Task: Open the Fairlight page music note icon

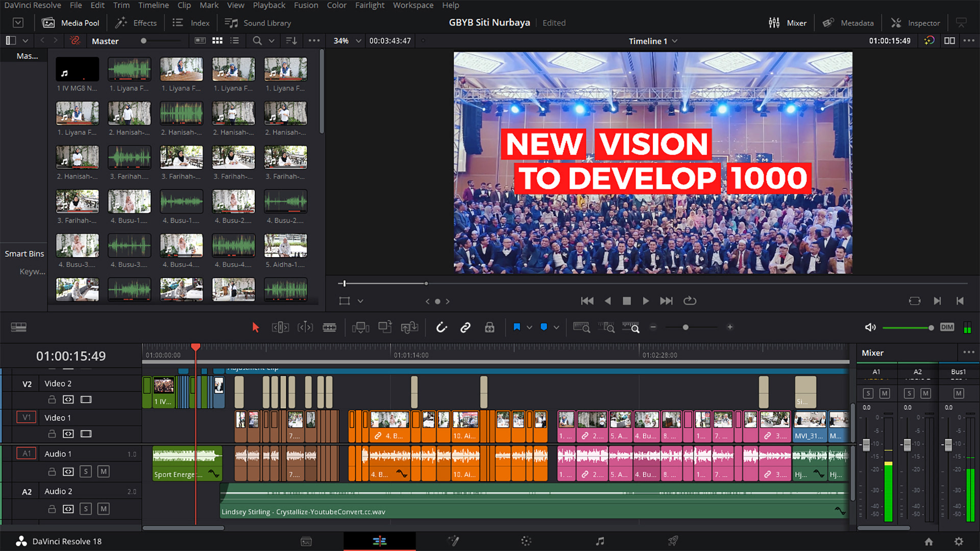Action: [600, 541]
